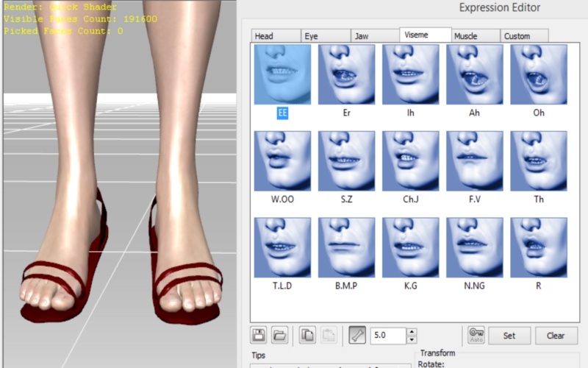Increase the 5.0 value with up arrow

[412, 332]
